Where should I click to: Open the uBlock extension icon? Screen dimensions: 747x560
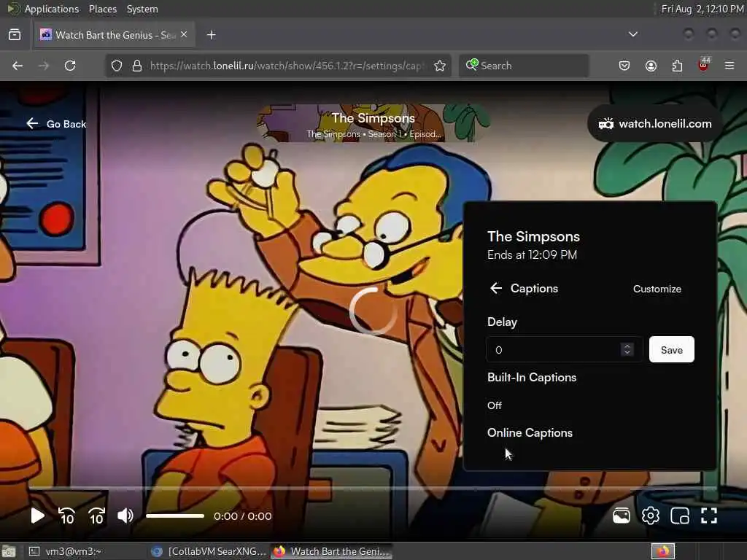click(x=703, y=65)
